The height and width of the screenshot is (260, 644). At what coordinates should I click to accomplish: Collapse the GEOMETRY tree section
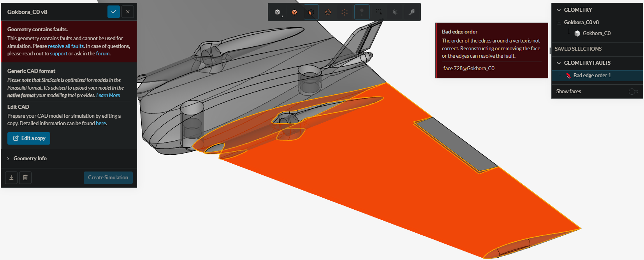coord(559,10)
